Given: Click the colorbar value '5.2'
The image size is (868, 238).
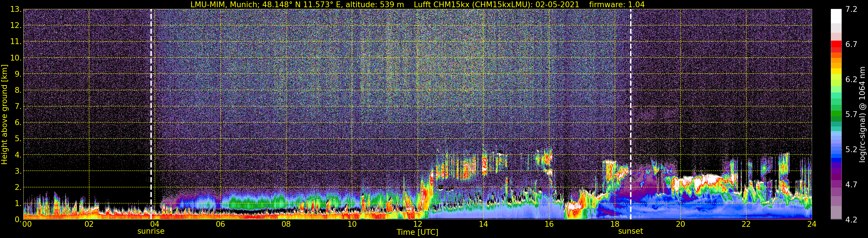Looking at the screenshot, I should [x=851, y=150].
